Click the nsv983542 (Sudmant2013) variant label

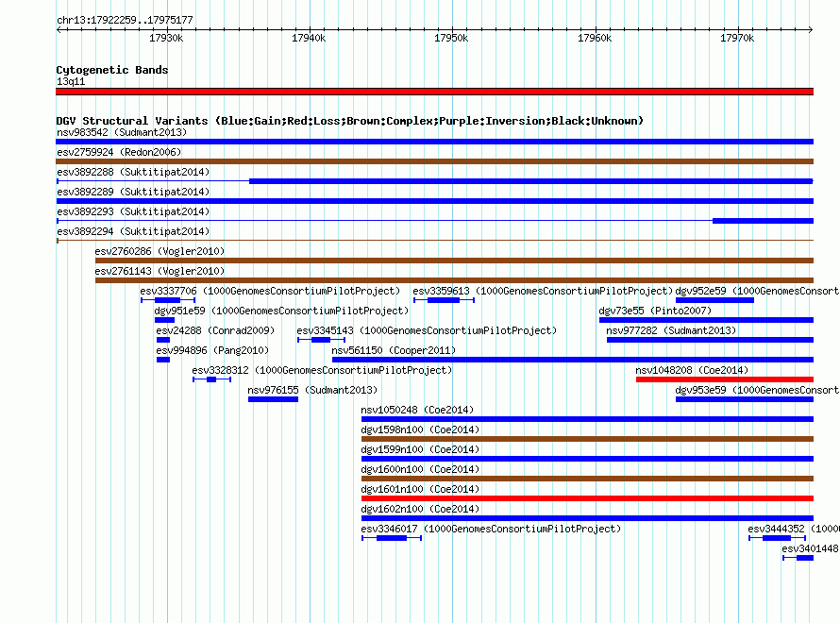(122, 132)
